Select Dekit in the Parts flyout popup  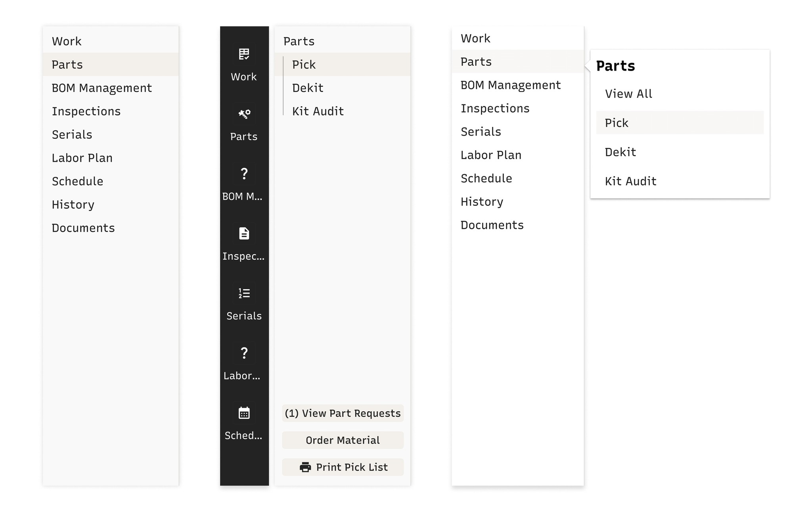(620, 152)
